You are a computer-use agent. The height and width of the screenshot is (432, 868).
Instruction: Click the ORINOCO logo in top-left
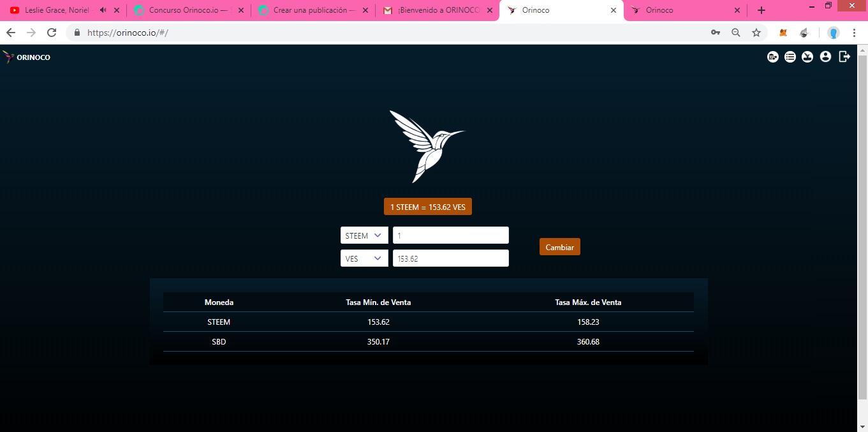26,57
